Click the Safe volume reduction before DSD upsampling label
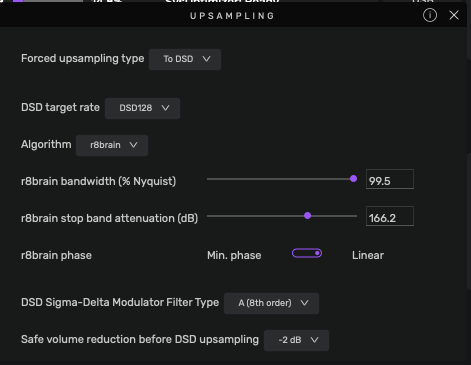The width and height of the screenshot is (471, 365). coord(140,339)
